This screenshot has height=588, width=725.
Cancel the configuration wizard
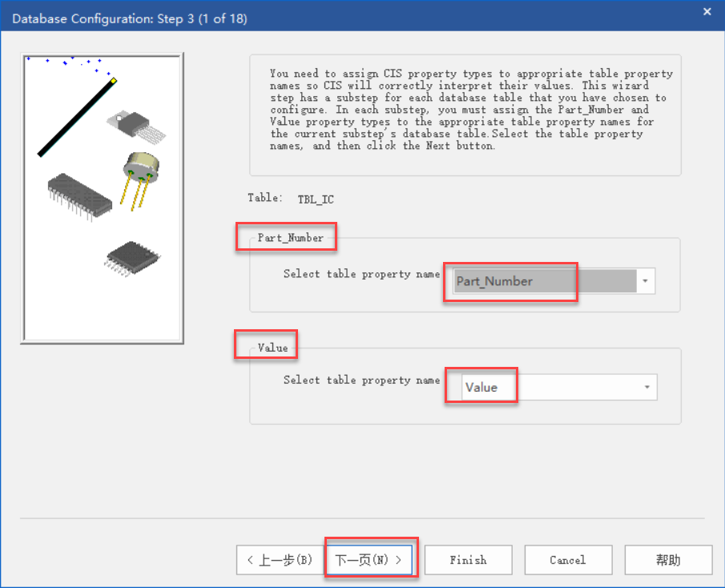click(x=567, y=560)
